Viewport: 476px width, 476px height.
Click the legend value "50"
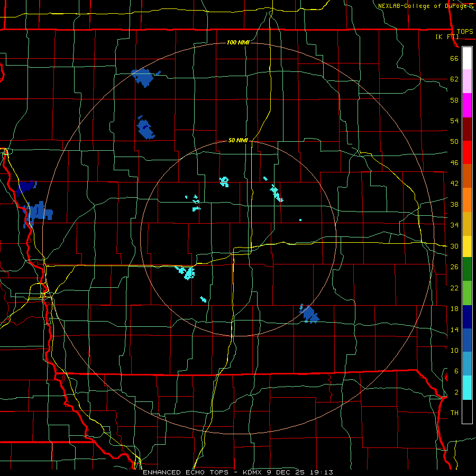pyautogui.click(x=454, y=142)
